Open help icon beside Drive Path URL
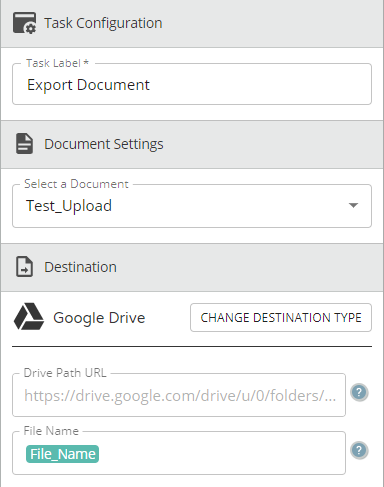The width and height of the screenshot is (384, 487). tap(359, 392)
